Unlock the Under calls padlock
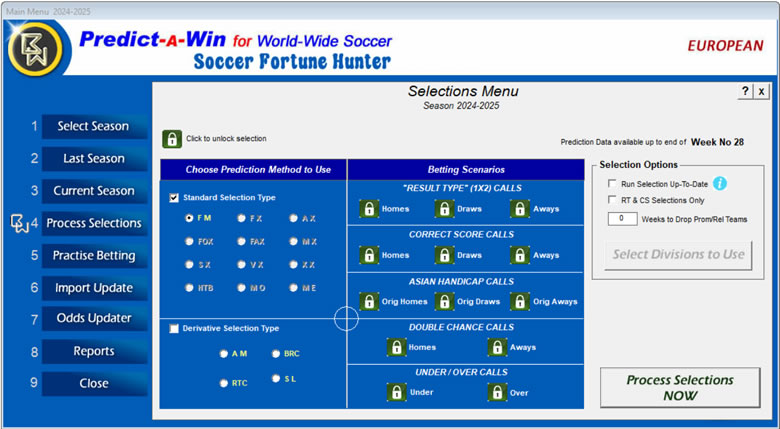Screen dimensions: 780x429 click(396, 393)
